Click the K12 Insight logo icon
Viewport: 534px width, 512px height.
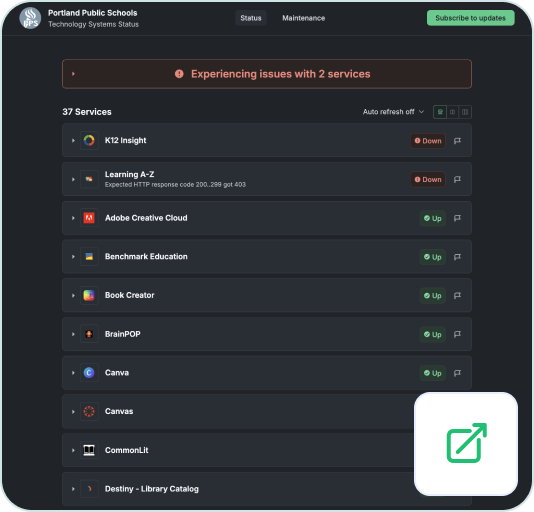click(89, 140)
